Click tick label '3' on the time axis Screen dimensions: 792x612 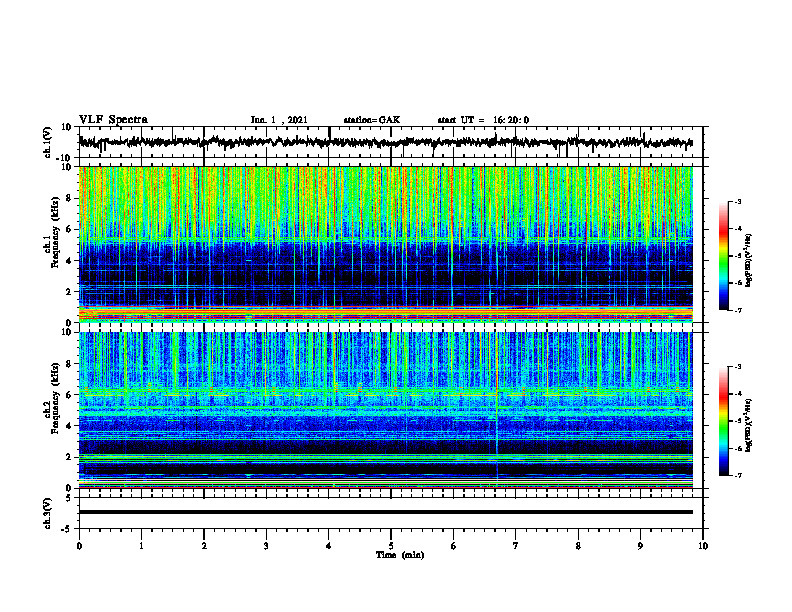(x=266, y=546)
